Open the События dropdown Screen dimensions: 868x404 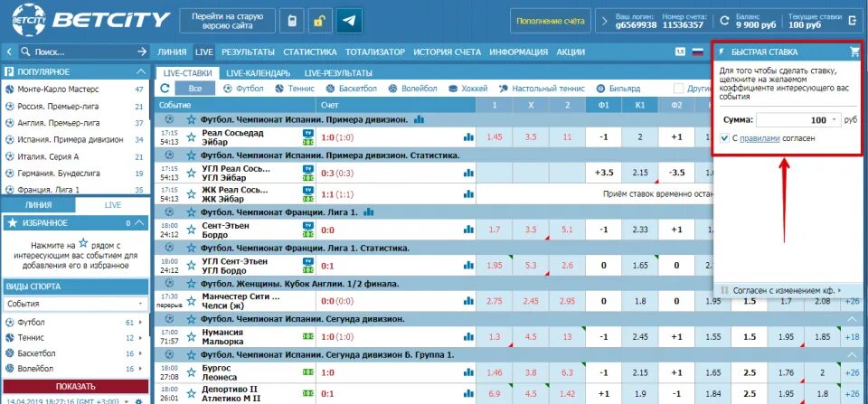tap(75, 304)
